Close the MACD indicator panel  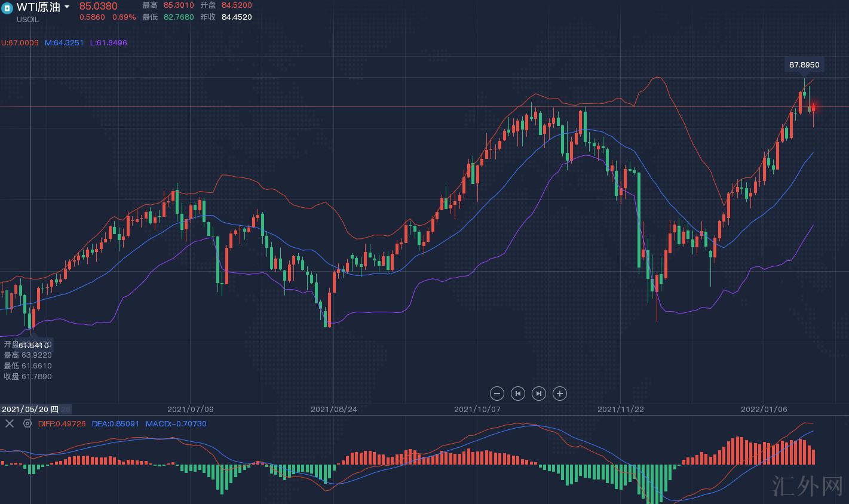pyautogui.click(x=10, y=423)
